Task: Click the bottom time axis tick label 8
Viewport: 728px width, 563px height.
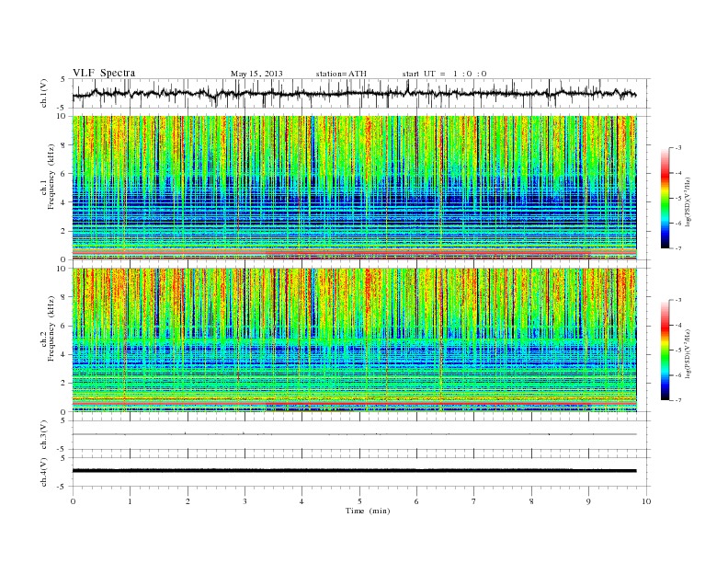Action: point(531,501)
